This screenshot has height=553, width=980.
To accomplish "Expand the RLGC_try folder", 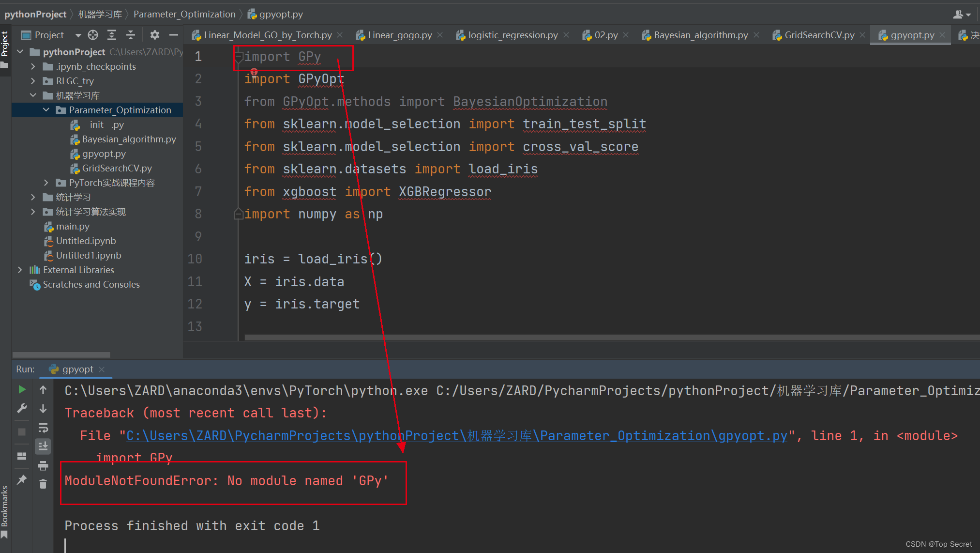I will tap(33, 81).
